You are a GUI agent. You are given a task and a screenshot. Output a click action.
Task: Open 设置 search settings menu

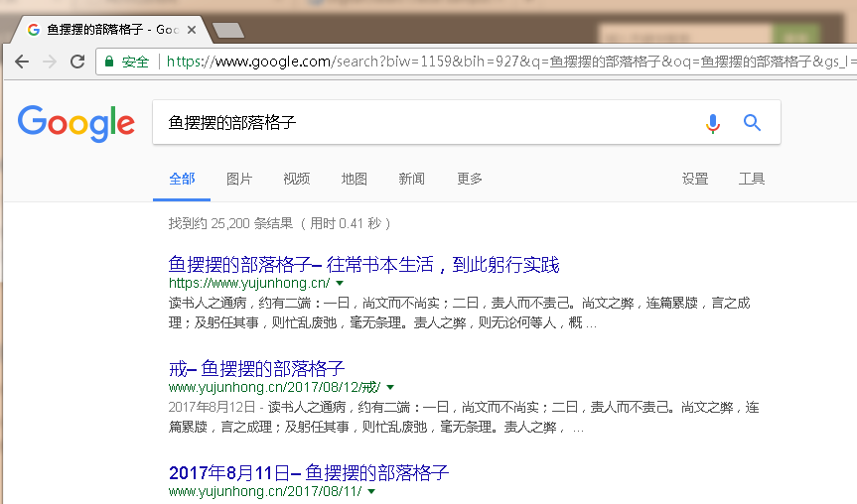695,179
